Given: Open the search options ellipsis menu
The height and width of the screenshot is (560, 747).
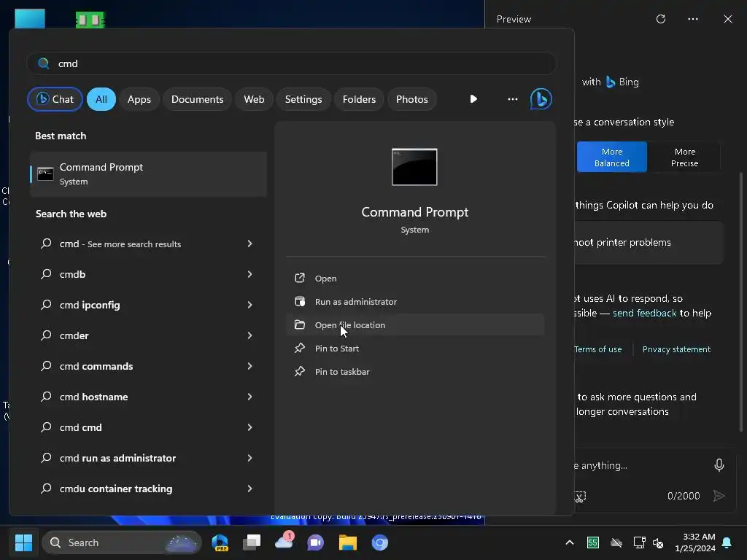Looking at the screenshot, I should click(x=513, y=99).
